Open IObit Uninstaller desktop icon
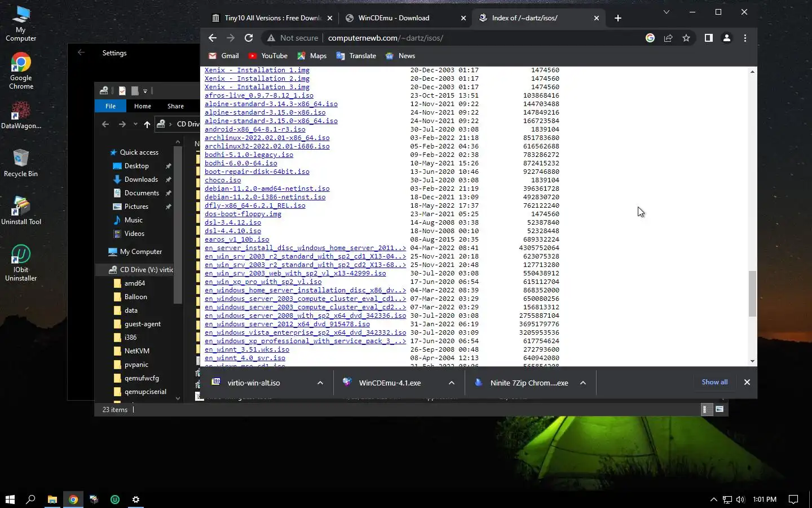 click(21, 263)
